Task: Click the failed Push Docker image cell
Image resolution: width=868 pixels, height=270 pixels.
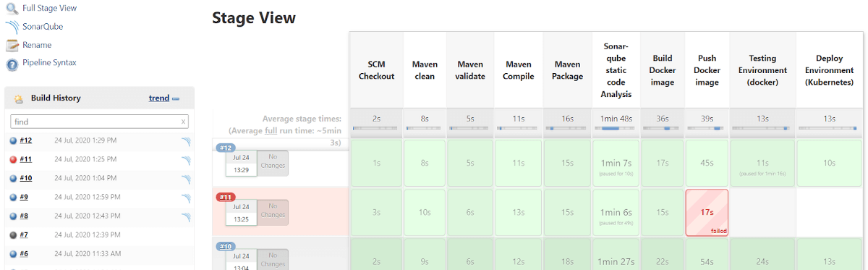Action: pos(707,213)
